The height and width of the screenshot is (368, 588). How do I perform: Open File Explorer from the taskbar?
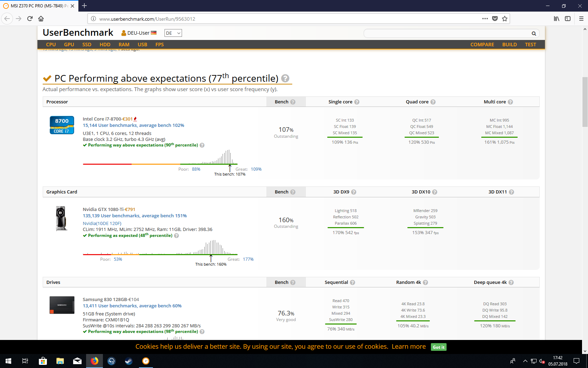(x=60, y=361)
